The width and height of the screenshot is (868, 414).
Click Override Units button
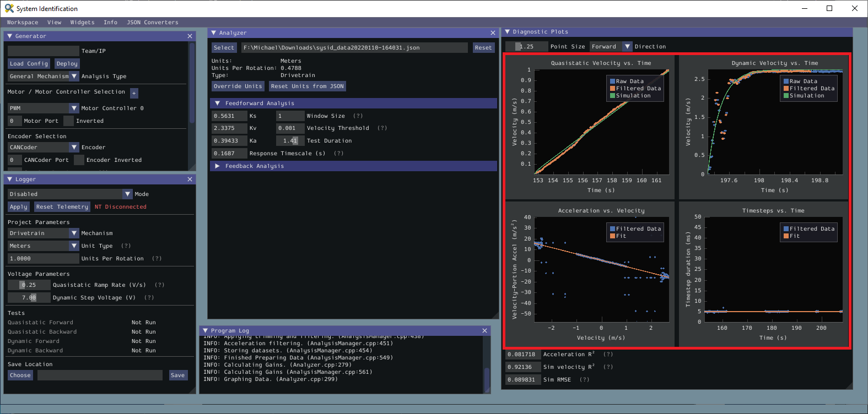click(238, 86)
